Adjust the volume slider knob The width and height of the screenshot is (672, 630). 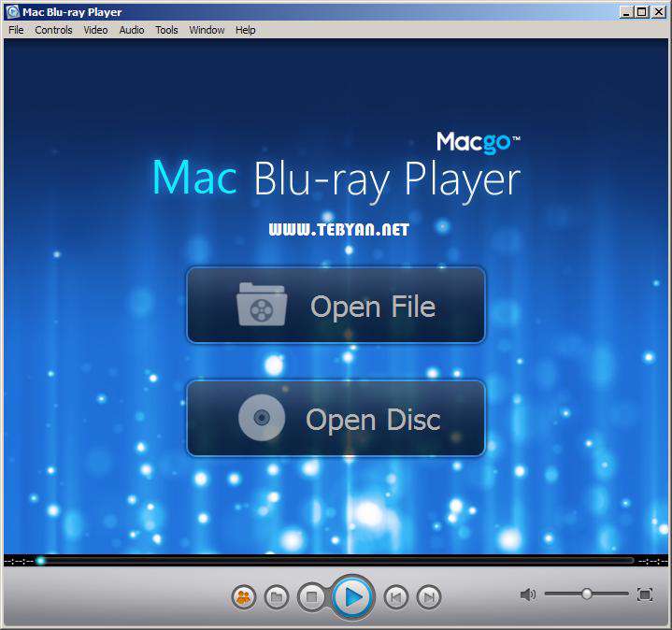tap(587, 594)
